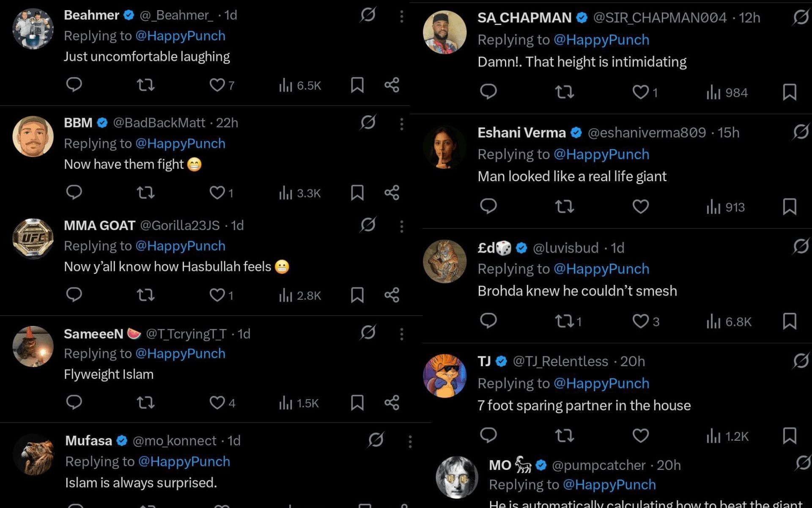This screenshot has width=812, height=508.
Task: Click the @BadBackMatt username handle
Action: (159, 123)
